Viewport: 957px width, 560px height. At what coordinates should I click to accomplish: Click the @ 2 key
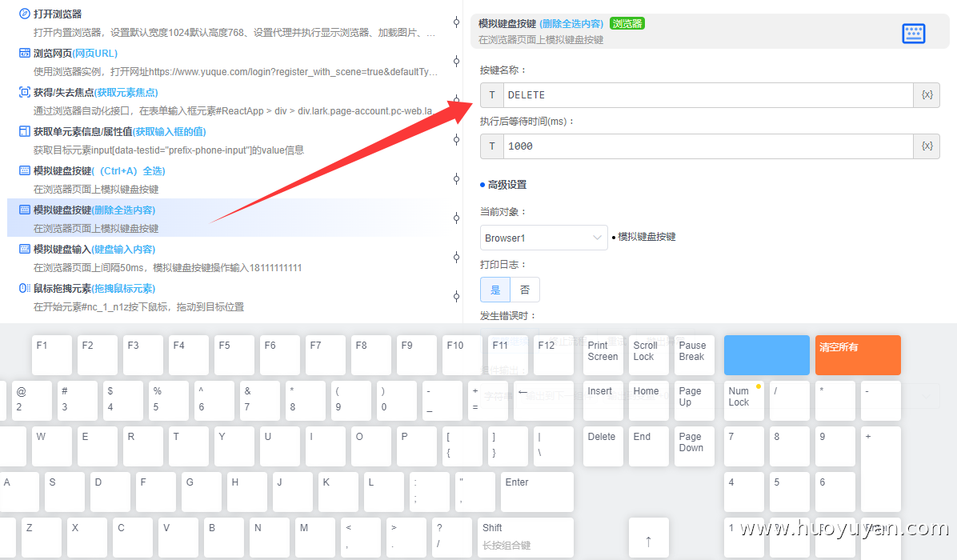[x=32, y=401]
